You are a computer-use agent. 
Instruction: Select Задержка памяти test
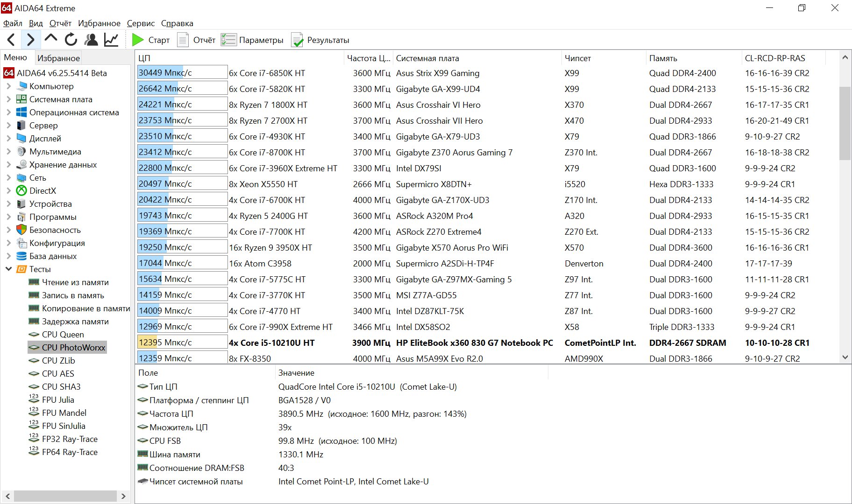(x=75, y=322)
